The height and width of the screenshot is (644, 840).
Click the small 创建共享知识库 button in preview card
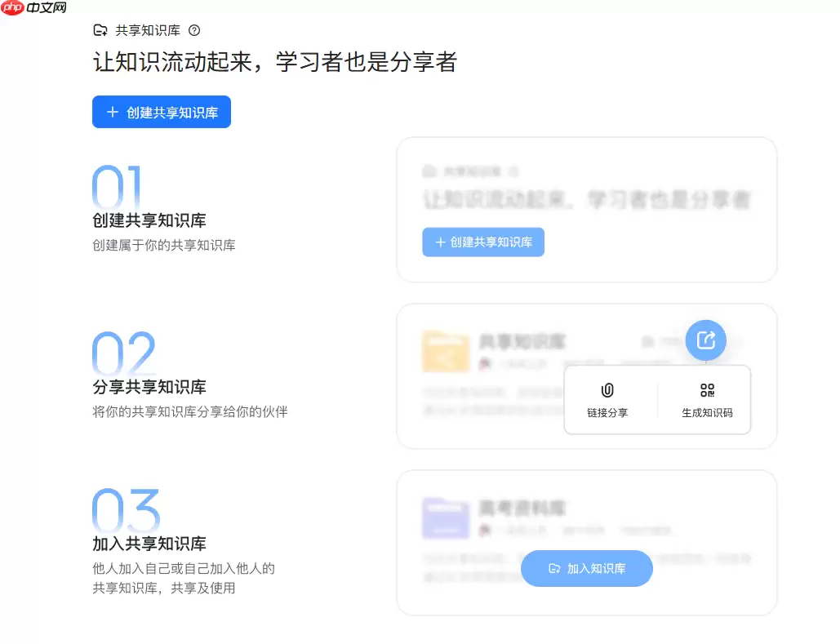[482, 242]
